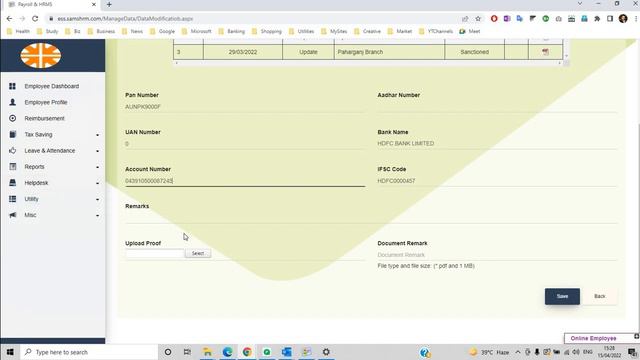The image size is (640, 360).
Task: Click the Update cell in table
Action: [x=308, y=52]
